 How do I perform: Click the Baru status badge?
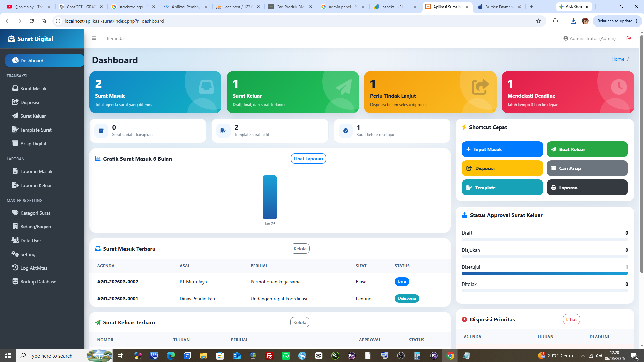tap(402, 281)
